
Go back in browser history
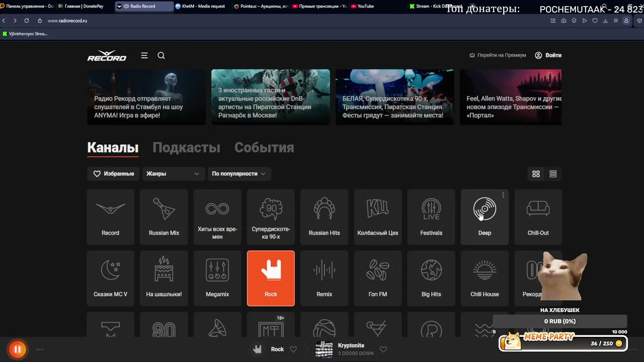pos(4,21)
